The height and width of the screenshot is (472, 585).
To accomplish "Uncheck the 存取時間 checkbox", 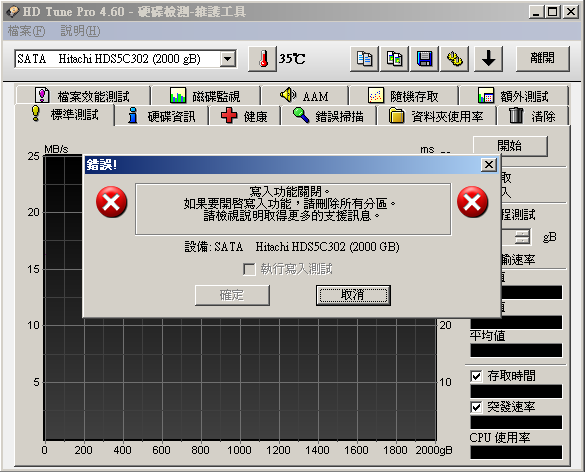I will (x=476, y=376).
